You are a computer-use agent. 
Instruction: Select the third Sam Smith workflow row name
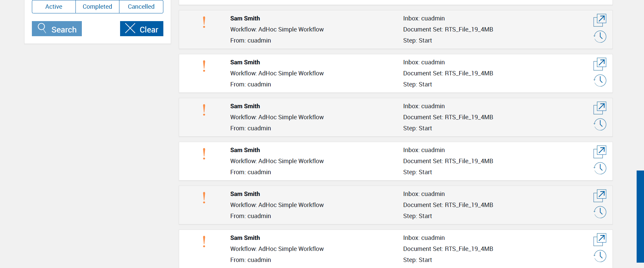(x=245, y=106)
